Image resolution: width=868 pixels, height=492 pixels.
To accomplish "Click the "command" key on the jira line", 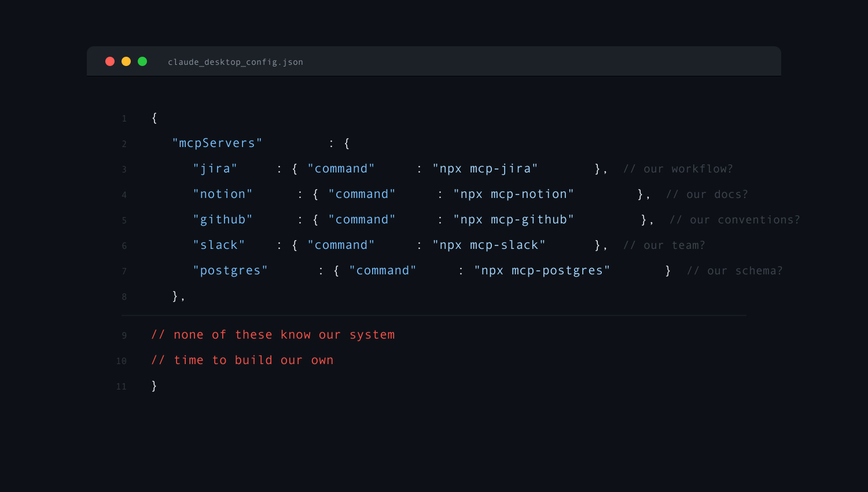I will (341, 169).
